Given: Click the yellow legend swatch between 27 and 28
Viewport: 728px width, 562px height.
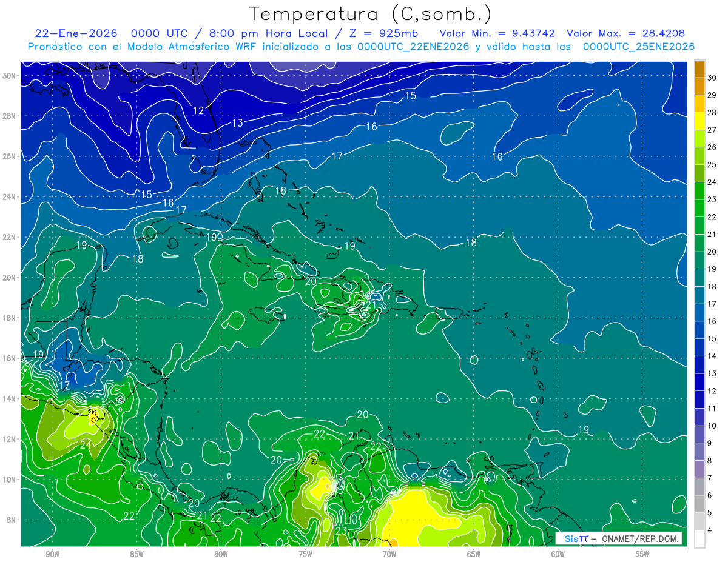Looking at the screenshot, I should point(699,121).
